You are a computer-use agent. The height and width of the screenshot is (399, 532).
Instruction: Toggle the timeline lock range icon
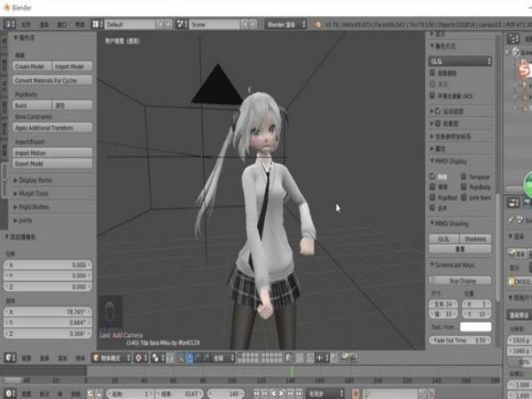(x=98, y=394)
